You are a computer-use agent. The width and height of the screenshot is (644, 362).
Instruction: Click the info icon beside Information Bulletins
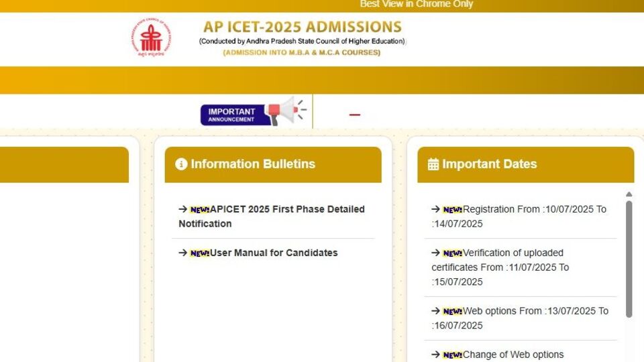(x=181, y=164)
